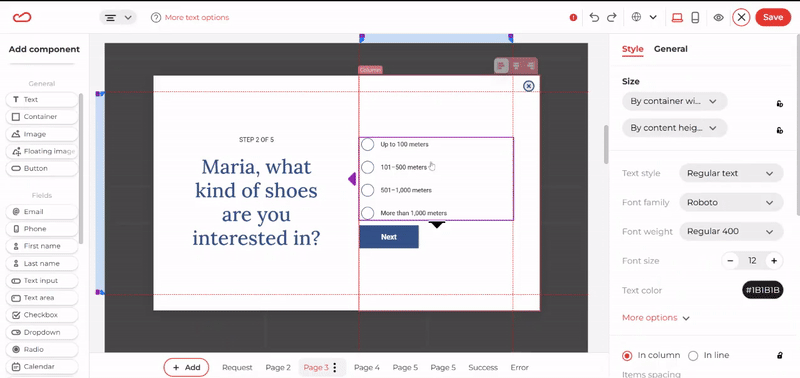
Task: Align column content to the left
Action: click(502, 66)
